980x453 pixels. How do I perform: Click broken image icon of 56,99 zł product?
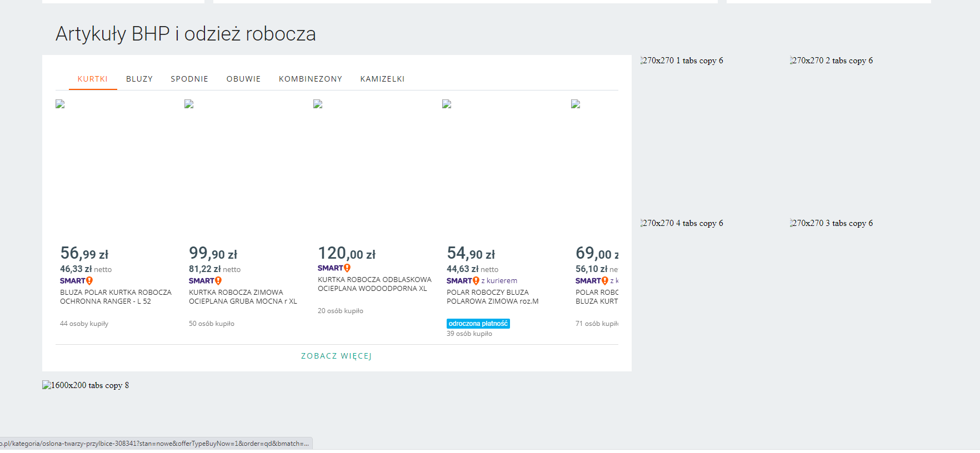click(61, 104)
